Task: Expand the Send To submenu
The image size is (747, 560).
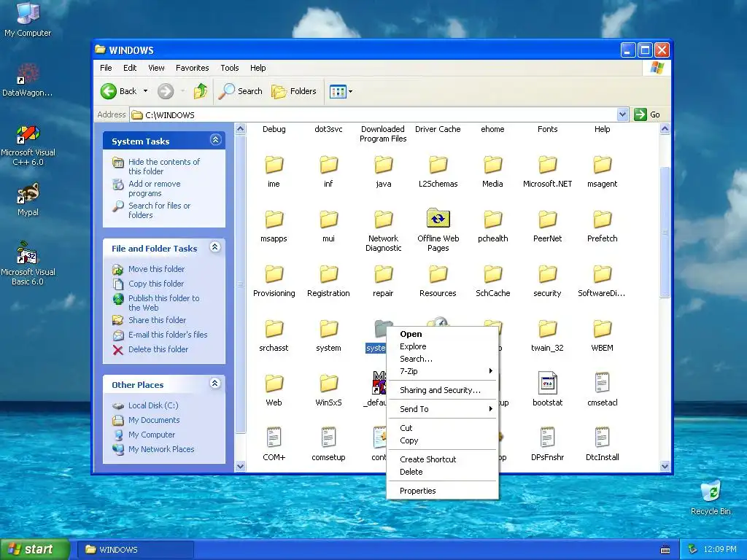Action: tap(442, 409)
